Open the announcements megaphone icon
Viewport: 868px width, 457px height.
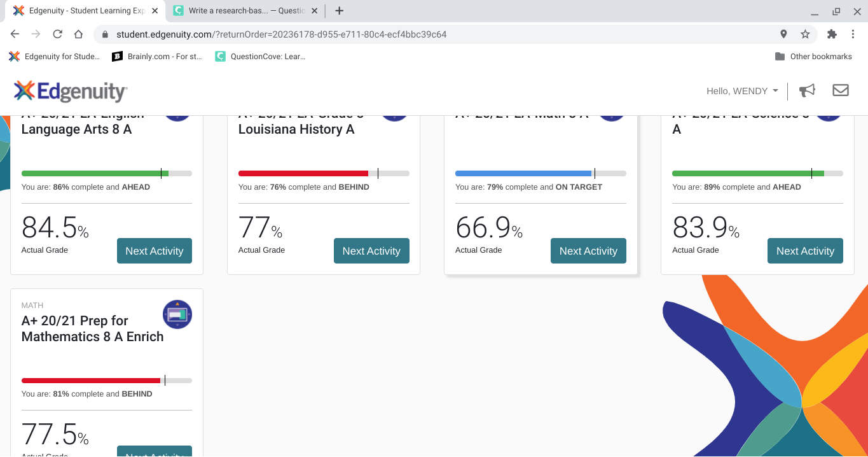pos(807,91)
